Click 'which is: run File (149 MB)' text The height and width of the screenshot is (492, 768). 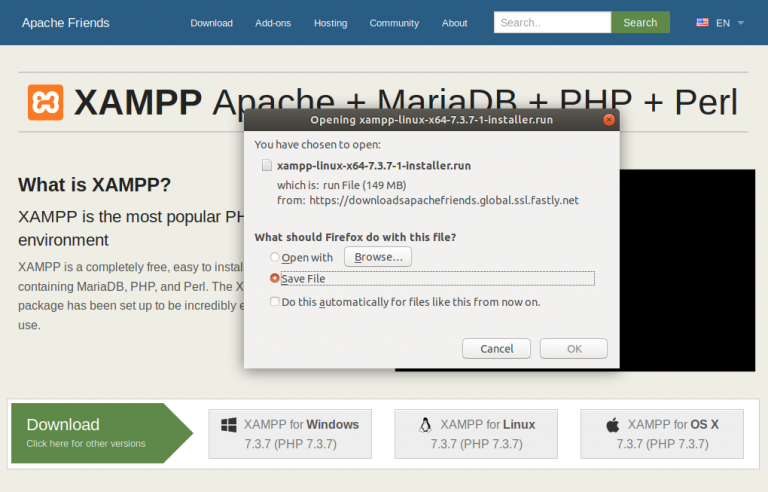click(x=341, y=185)
